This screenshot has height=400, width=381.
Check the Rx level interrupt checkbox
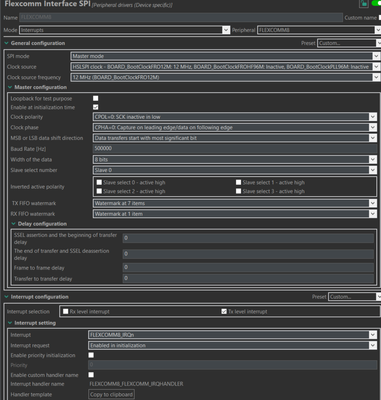tap(66, 311)
